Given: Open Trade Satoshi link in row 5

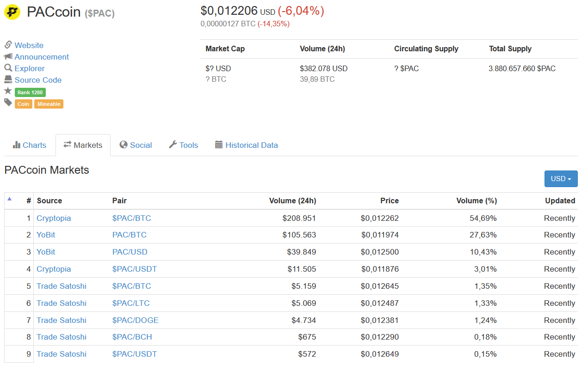Looking at the screenshot, I should click(x=62, y=286).
